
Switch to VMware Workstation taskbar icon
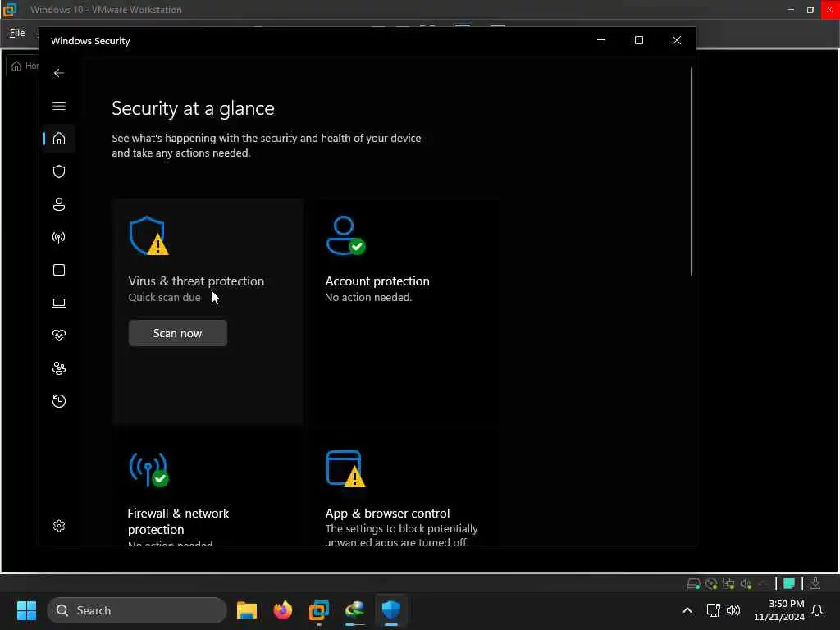point(319,610)
